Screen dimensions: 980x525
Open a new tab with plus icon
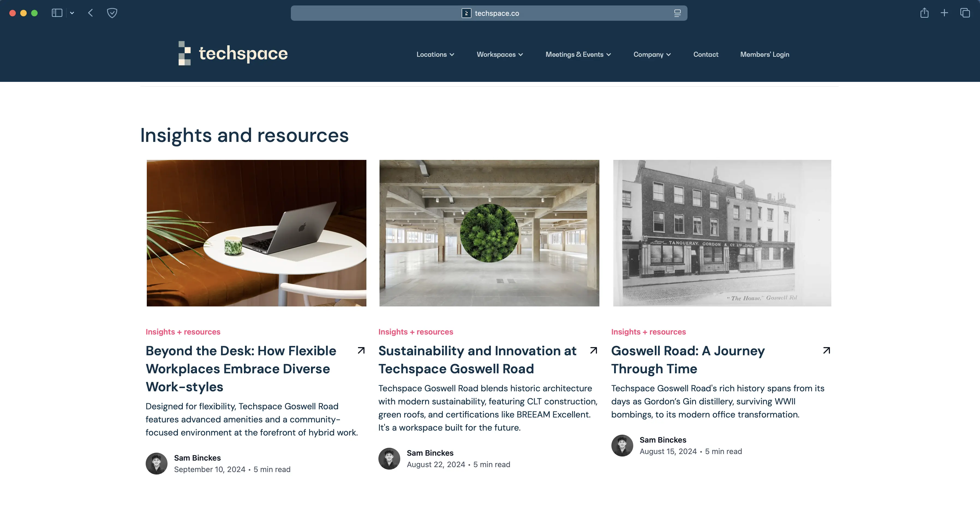(x=944, y=13)
